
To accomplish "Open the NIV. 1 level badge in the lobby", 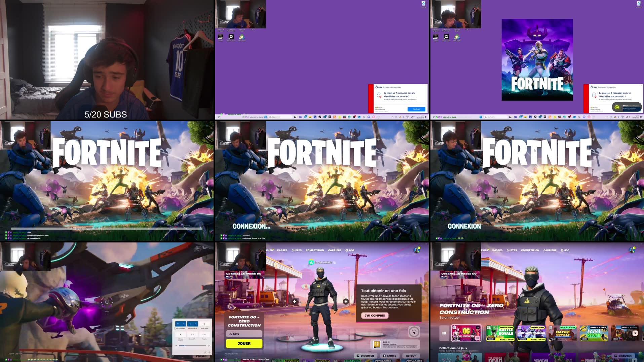I will (x=414, y=332).
